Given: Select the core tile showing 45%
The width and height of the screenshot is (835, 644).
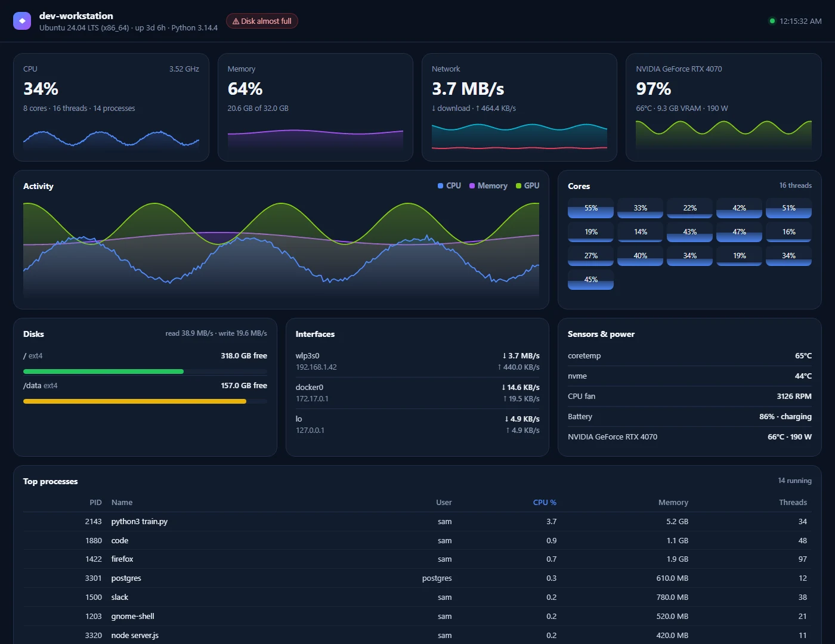Looking at the screenshot, I should click(x=590, y=280).
